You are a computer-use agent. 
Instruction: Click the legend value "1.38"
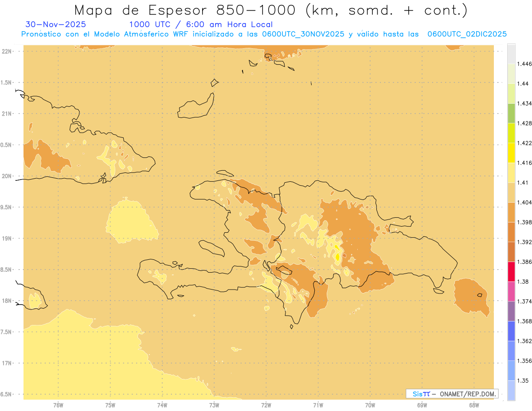click(x=524, y=282)
